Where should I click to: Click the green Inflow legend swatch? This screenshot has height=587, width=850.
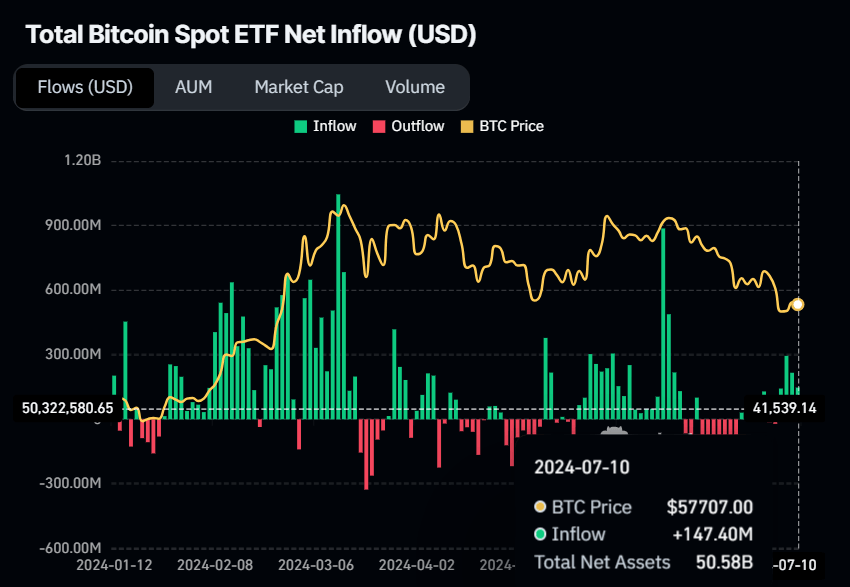pyautogui.click(x=299, y=126)
